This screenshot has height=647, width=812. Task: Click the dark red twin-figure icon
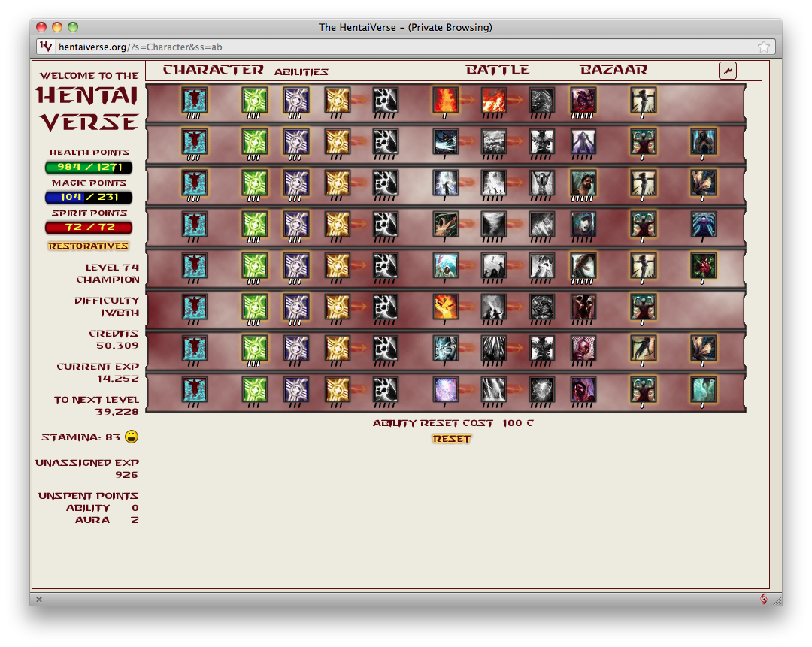point(583,307)
